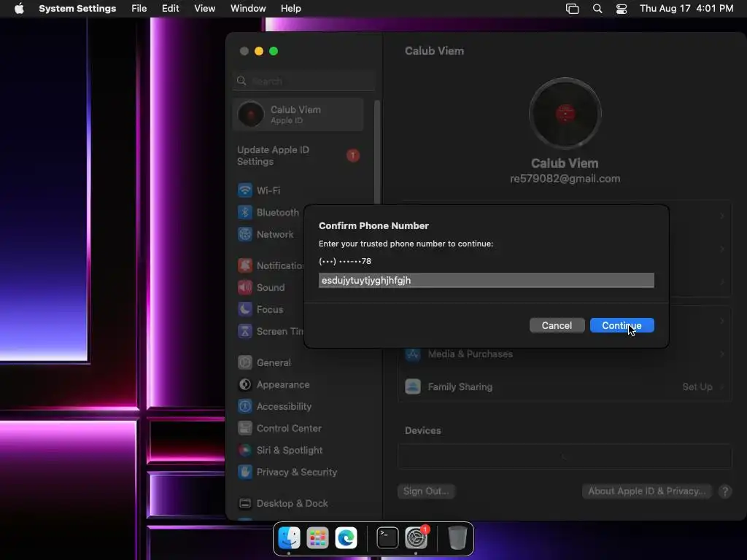Open Sound settings via the speaker icon

point(245,287)
